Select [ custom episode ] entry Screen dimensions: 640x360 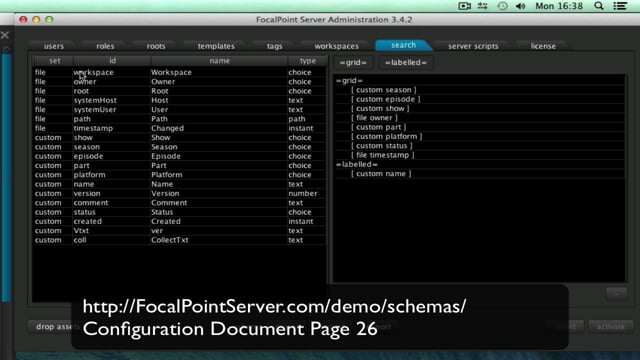tap(385, 99)
